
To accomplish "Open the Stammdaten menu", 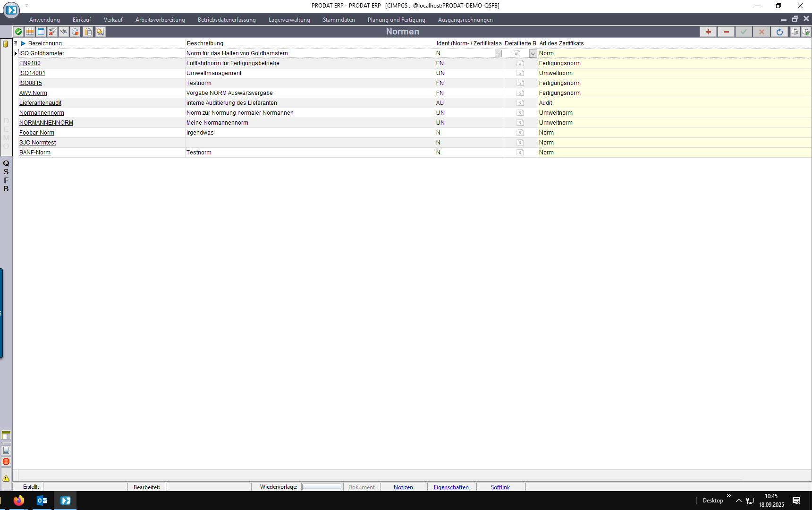I will coord(338,20).
